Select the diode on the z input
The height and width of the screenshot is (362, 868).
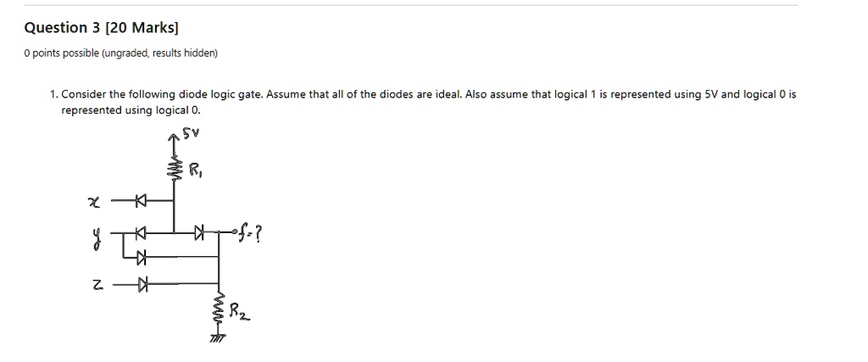142,285
